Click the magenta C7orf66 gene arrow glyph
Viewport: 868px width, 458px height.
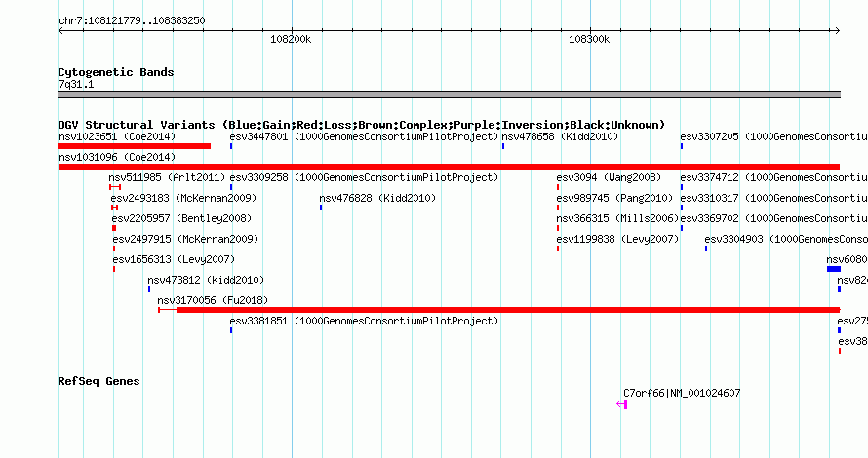(621, 404)
